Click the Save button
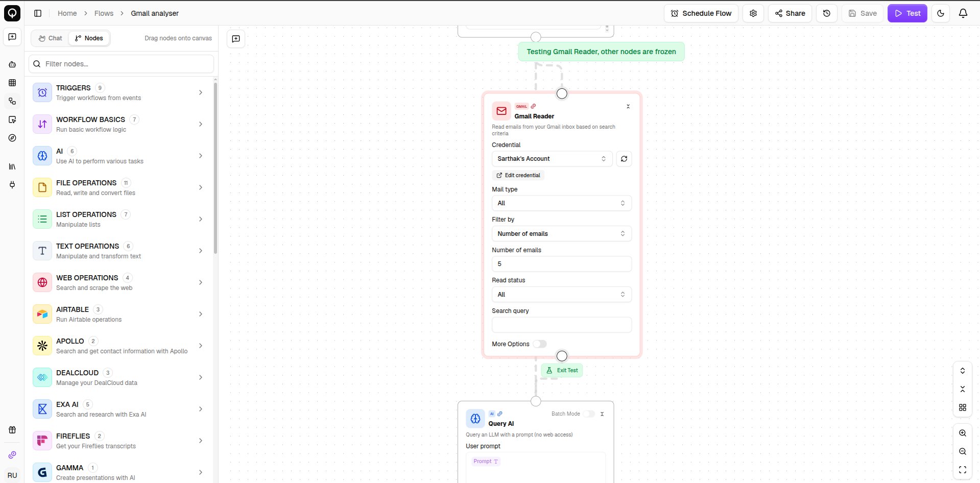980x483 pixels. (863, 13)
